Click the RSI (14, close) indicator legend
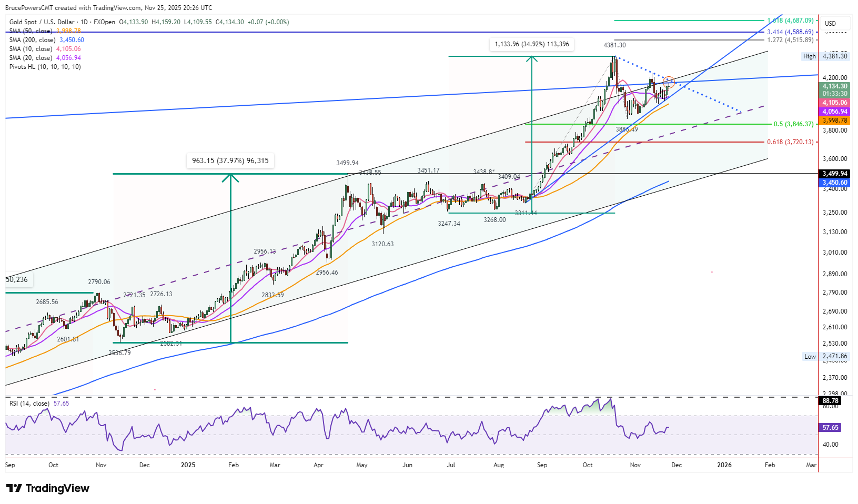Image resolution: width=858 pixels, height=504 pixels. [x=29, y=404]
